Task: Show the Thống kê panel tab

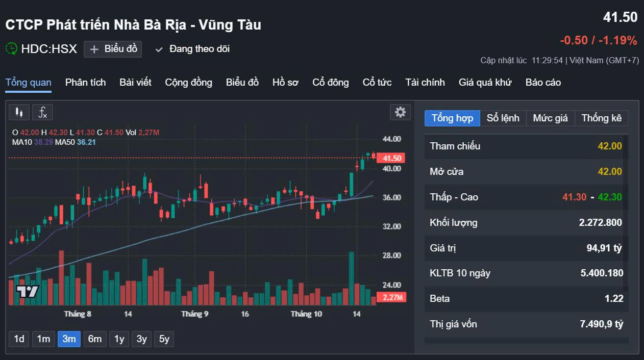Action: click(x=602, y=118)
